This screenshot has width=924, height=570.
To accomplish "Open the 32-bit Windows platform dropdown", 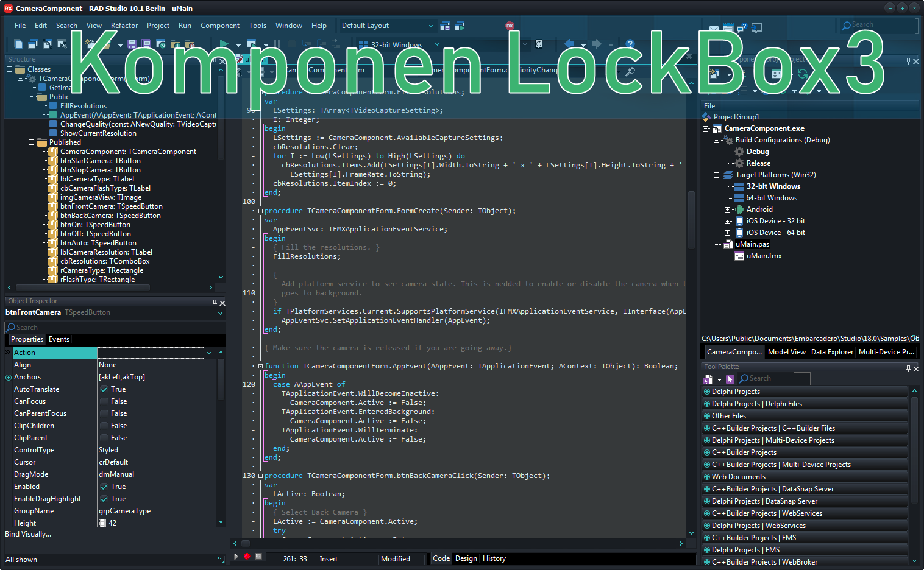I will pyautogui.click(x=437, y=44).
